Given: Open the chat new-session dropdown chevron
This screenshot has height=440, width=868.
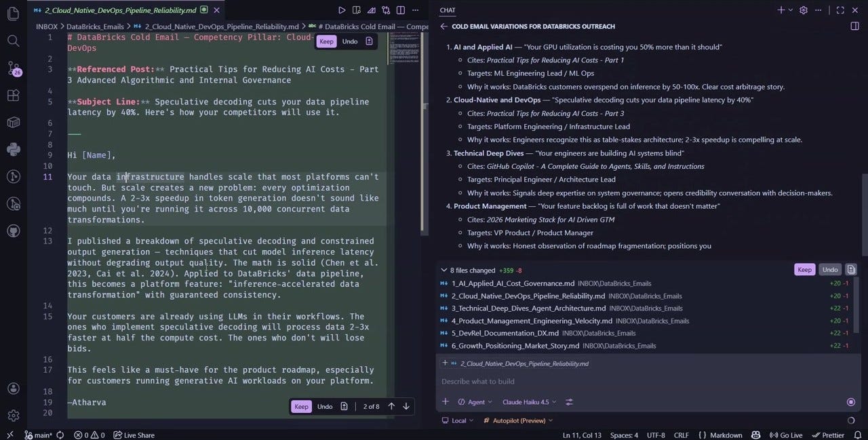Looking at the screenshot, I should 791,10.
